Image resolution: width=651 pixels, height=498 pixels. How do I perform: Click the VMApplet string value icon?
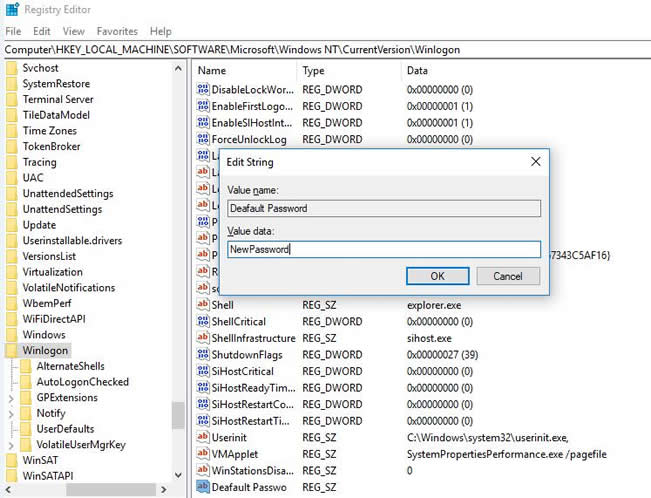click(202, 454)
